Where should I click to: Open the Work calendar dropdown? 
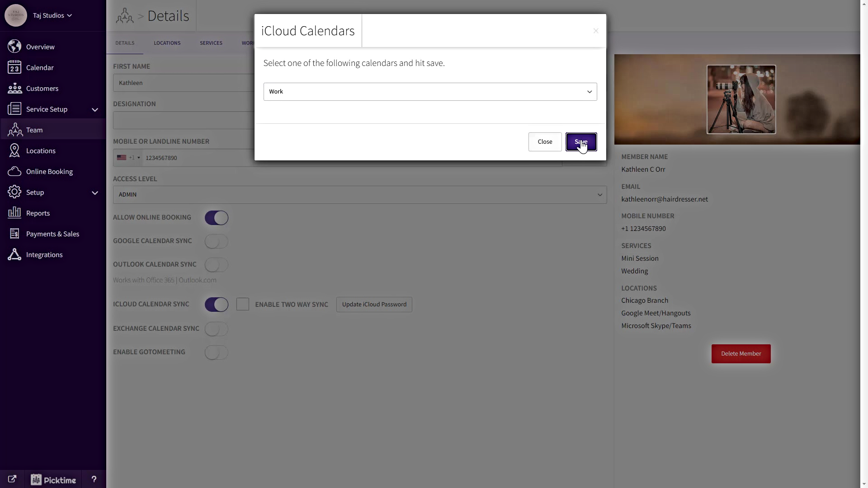coord(430,92)
